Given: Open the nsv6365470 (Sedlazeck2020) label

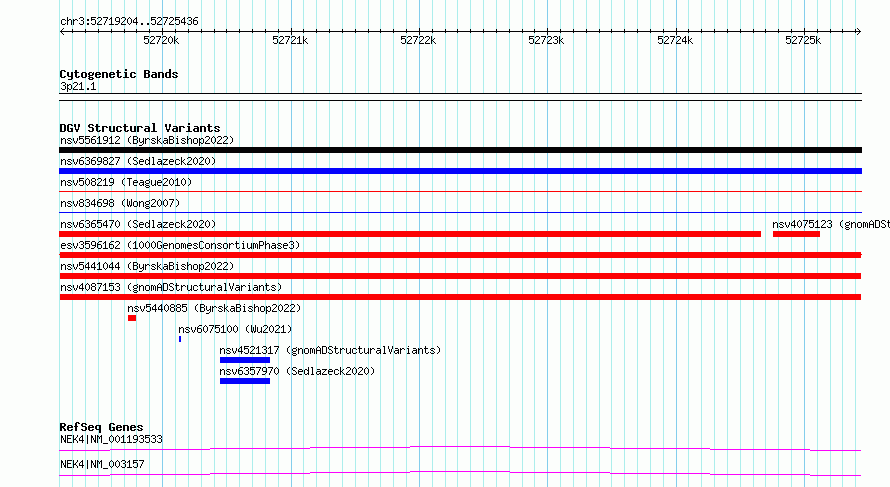Looking at the screenshot, I should pyautogui.click(x=138, y=224).
